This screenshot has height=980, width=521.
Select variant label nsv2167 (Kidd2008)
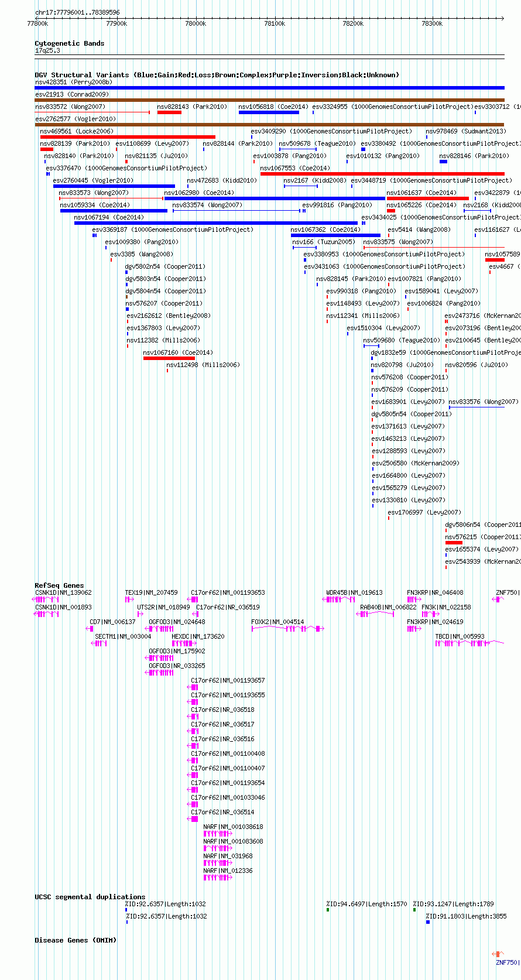(314, 180)
